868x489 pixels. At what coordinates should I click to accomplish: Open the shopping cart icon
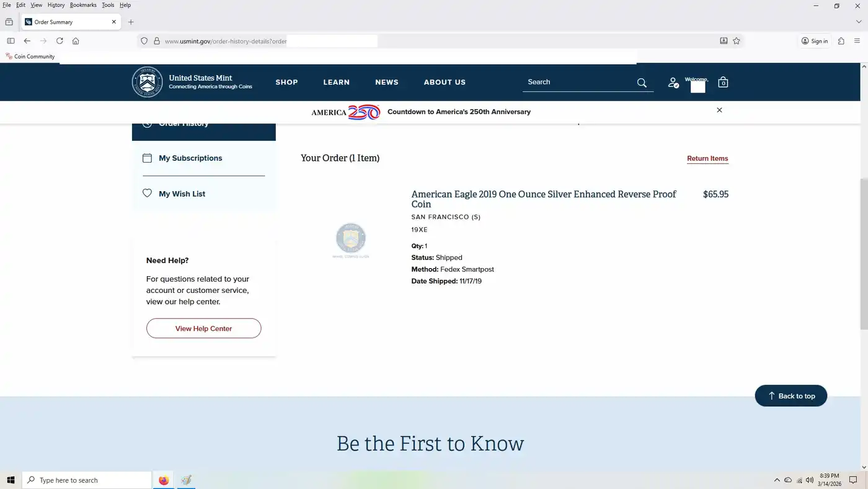(x=723, y=82)
